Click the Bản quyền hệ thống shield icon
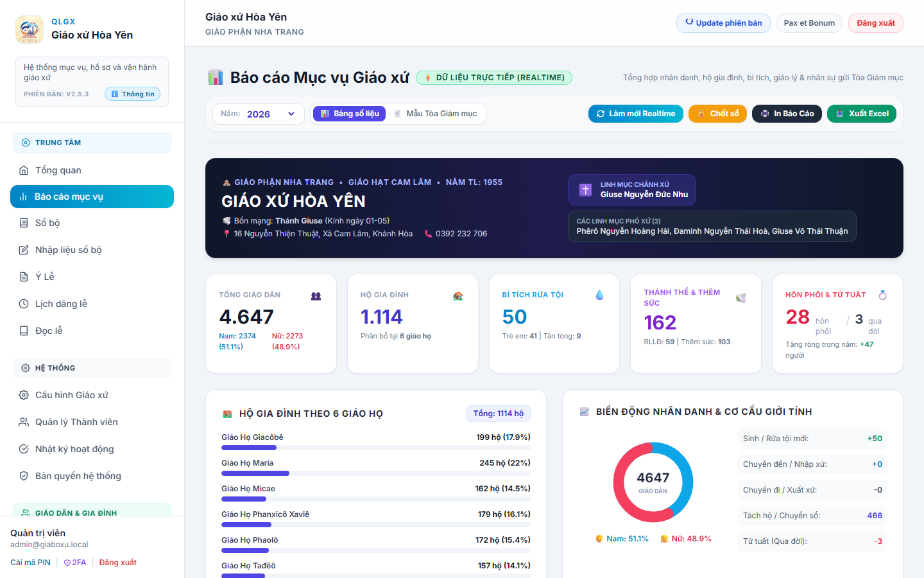 (24, 476)
